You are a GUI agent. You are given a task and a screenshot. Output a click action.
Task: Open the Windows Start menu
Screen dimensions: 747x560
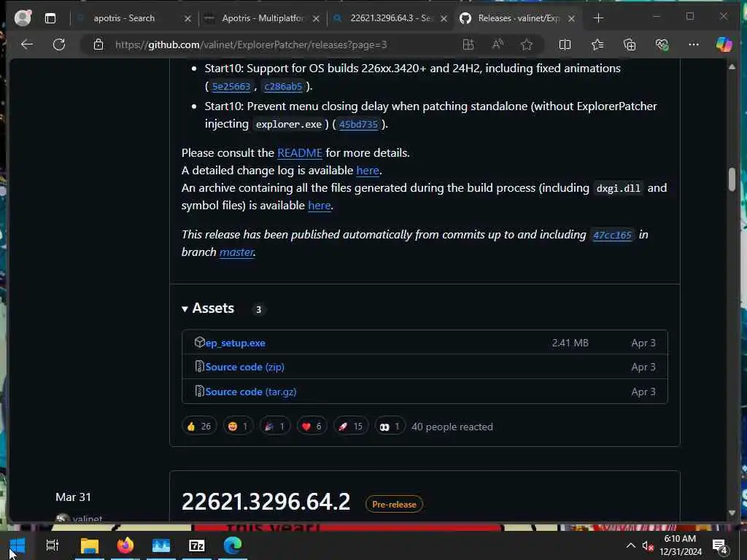[18, 545]
